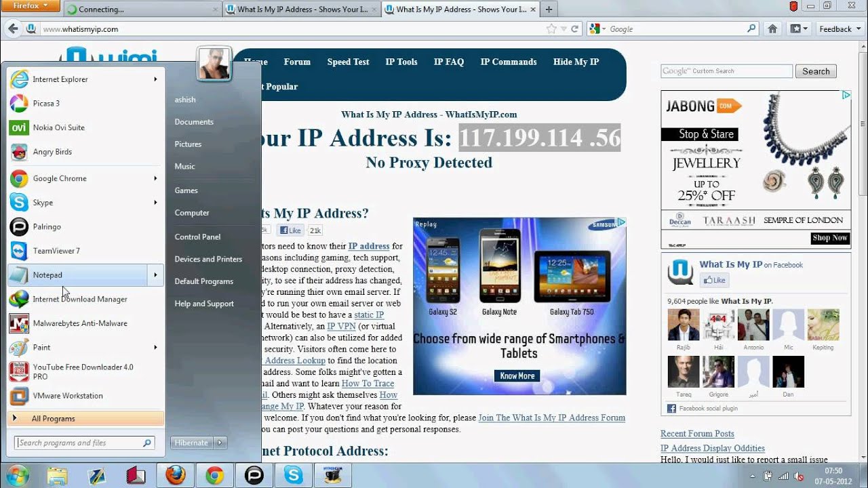The width and height of the screenshot is (868, 488).
Task: Open Nokia Ovi Suite entry
Action: [x=86, y=127]
